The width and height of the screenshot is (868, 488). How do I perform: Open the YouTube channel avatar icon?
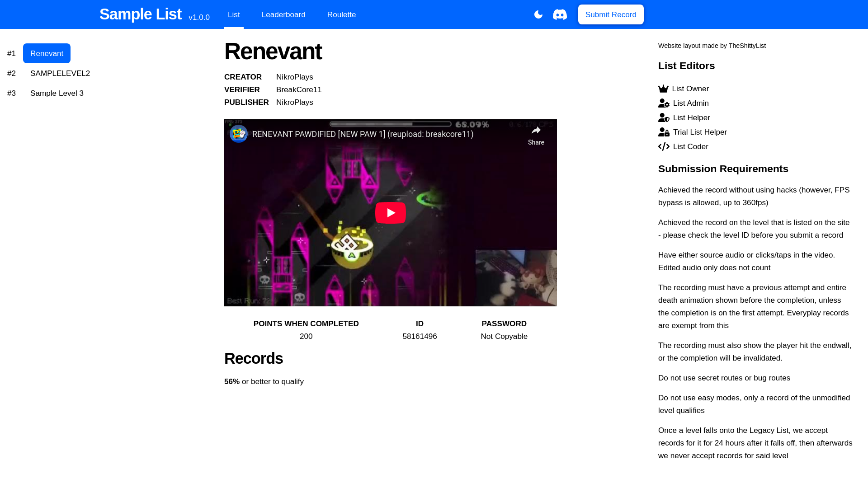point(238,134)
